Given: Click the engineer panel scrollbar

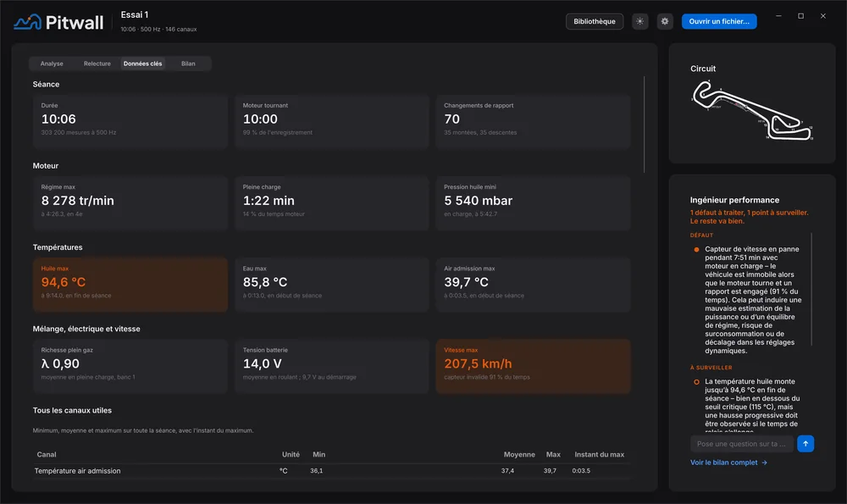Looking at the screenshot, I should pyautogui.click(x=811, y=289).
